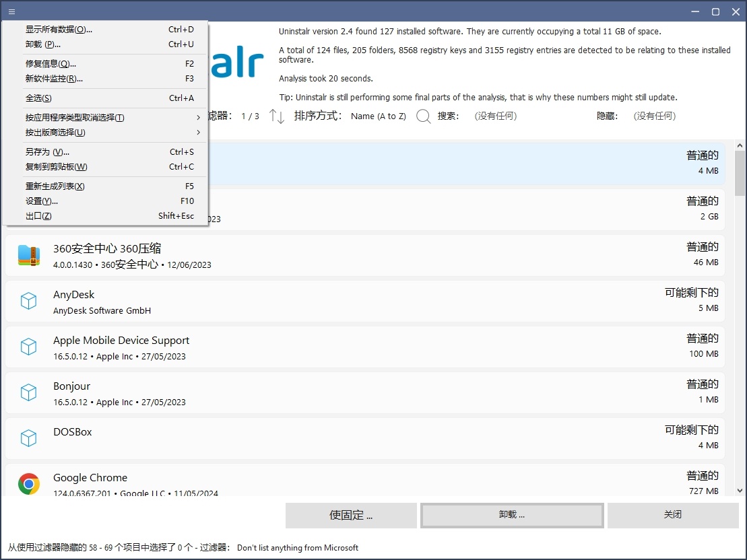
Task: Open the hamburger menu icon
Action: 12,11
